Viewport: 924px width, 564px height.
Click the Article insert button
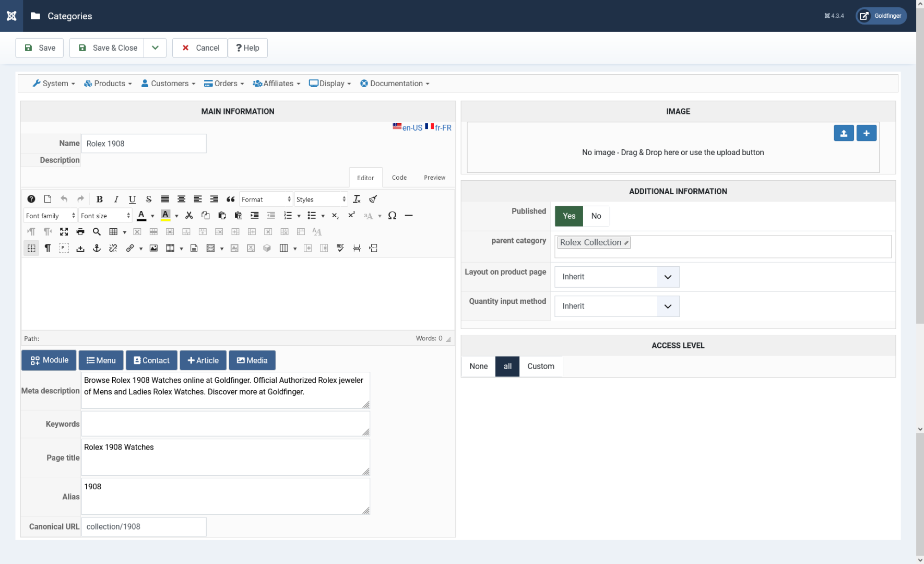pyautogui.click(x=203, y=360)
